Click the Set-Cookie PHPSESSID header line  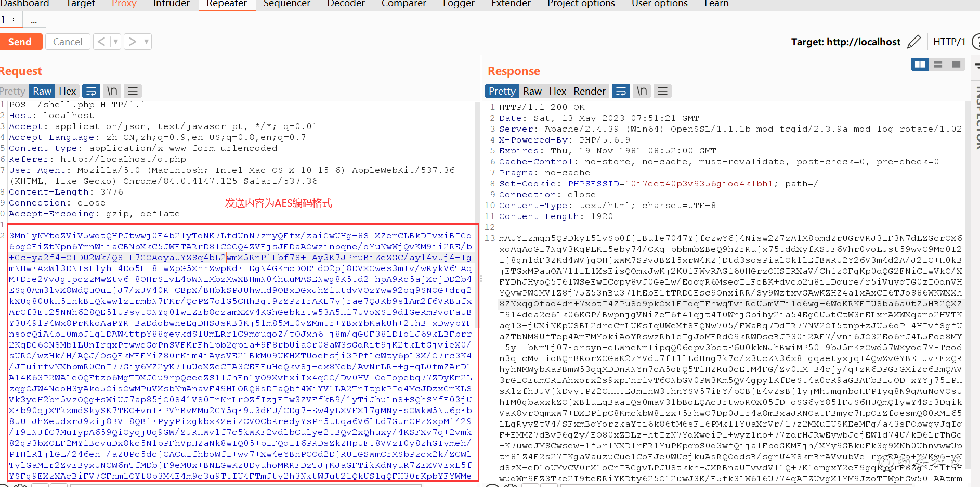click(x=658, y=184)
